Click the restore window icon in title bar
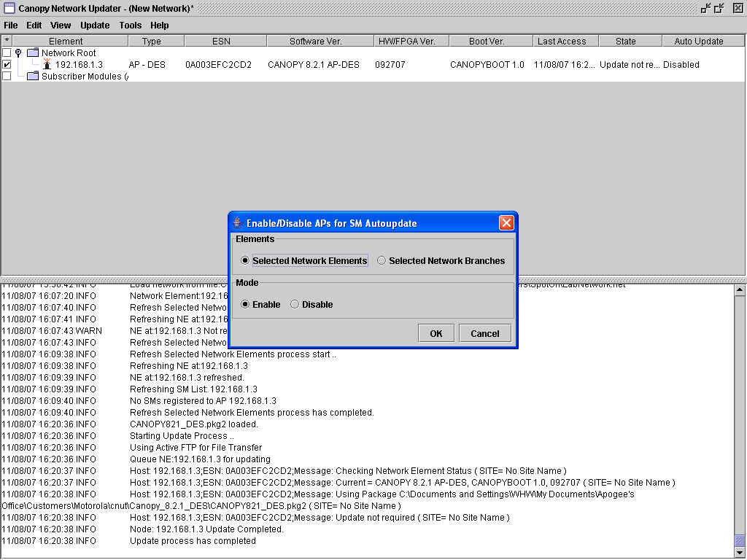Image resolution: width=747 pixels, height=560 pixels. [x=720, y=8]
